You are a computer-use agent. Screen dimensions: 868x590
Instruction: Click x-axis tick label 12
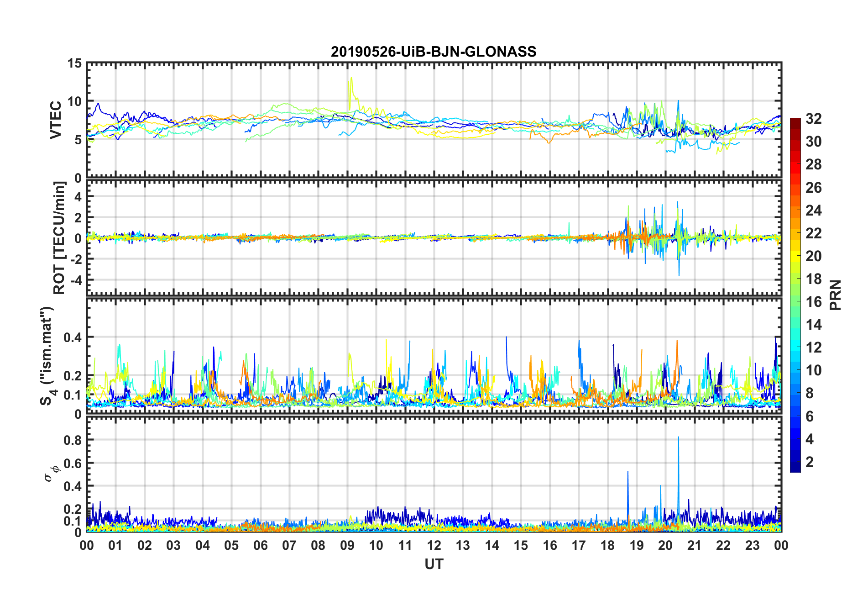click(x=434, y=545)
